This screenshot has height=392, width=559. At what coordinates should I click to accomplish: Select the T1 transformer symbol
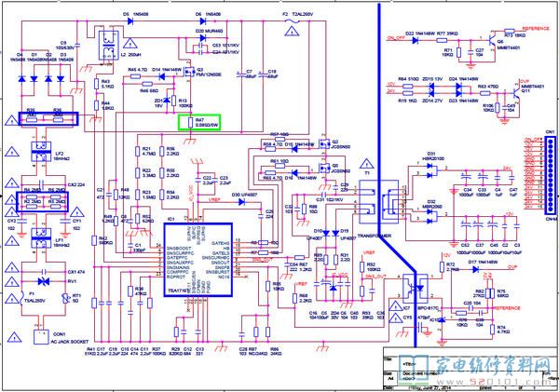pos(378,202)
